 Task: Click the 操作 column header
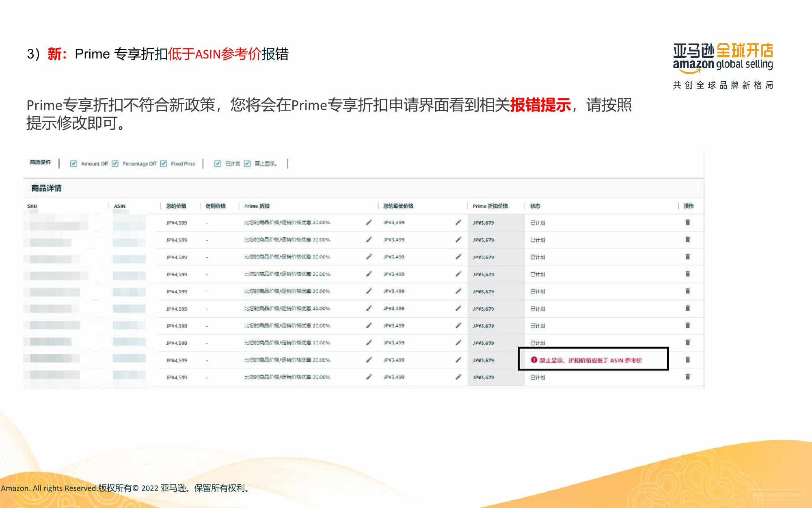coord(689,206)
